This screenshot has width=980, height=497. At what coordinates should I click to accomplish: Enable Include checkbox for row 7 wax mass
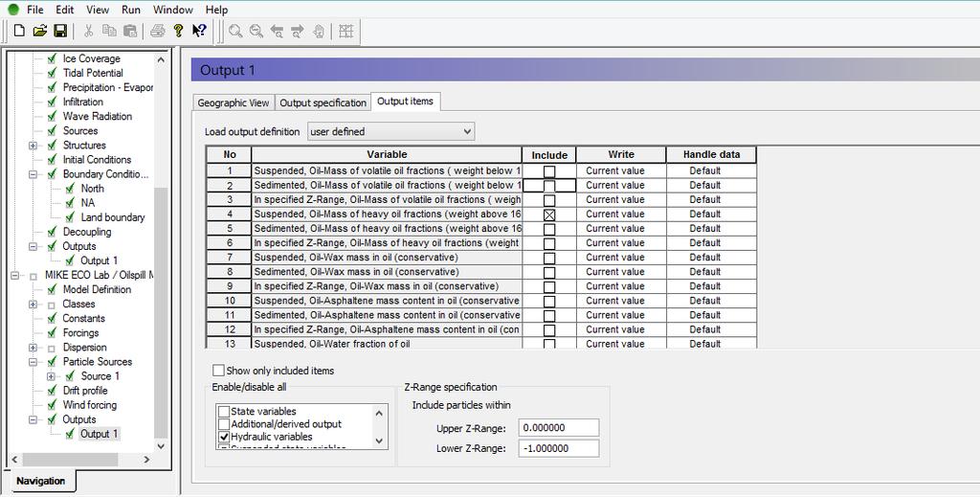[x=549, y=258]
